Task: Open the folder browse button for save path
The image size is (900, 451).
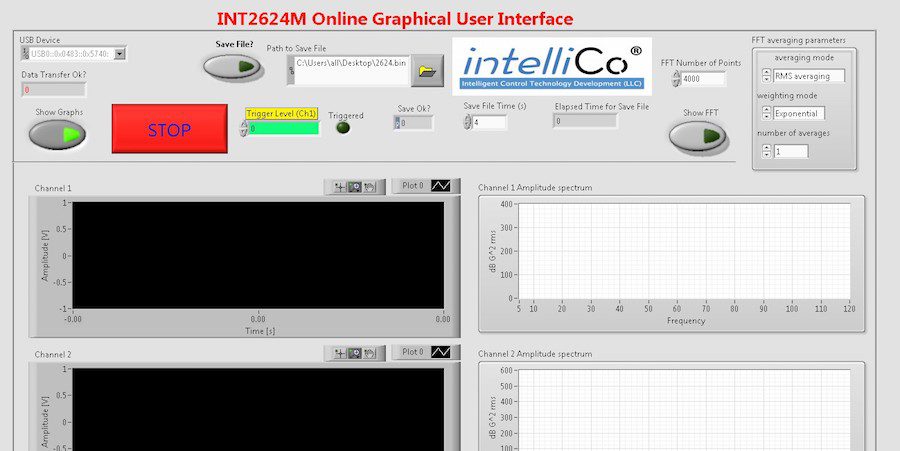Action: click(x=428, y=71)
